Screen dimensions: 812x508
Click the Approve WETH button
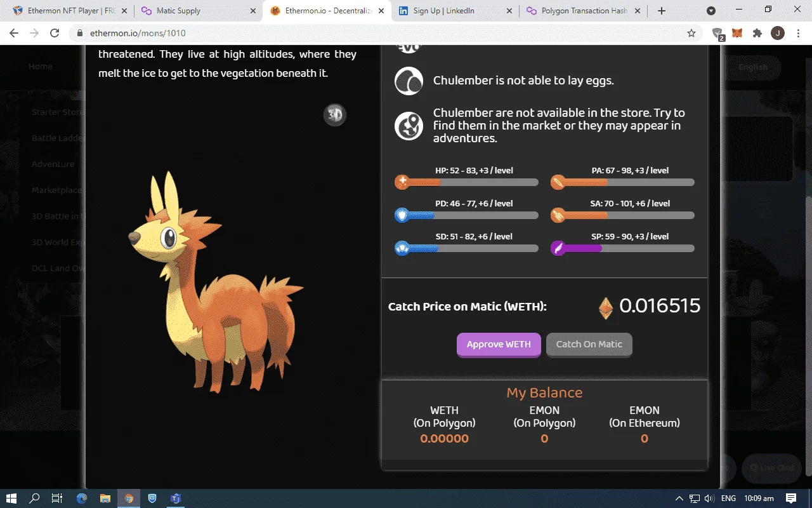(499, 344)
